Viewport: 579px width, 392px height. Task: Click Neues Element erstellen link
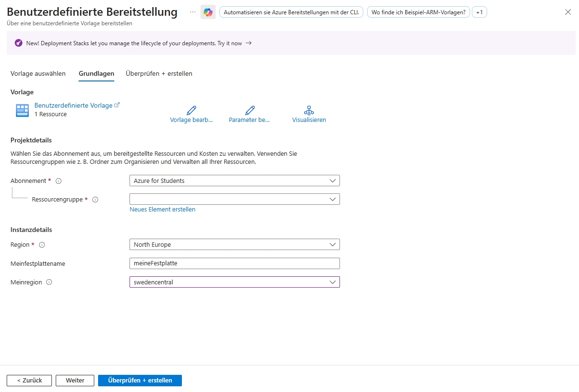pos(162,210)
